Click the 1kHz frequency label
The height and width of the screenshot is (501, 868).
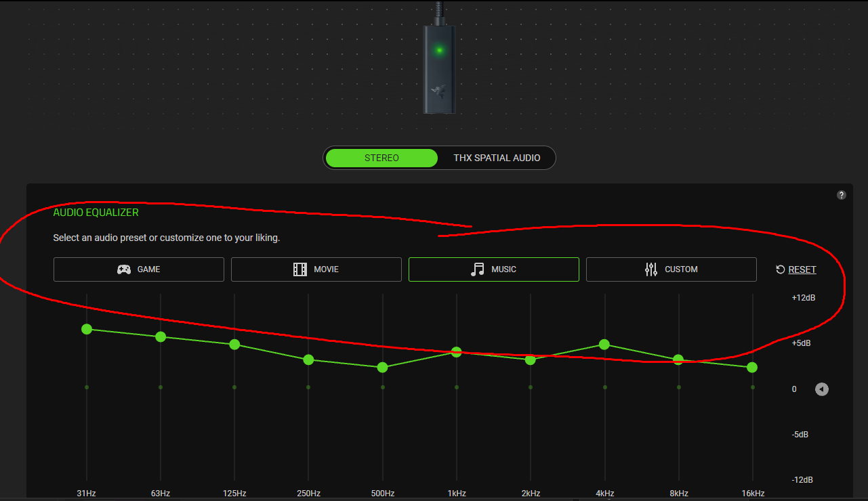pos(457,494)
